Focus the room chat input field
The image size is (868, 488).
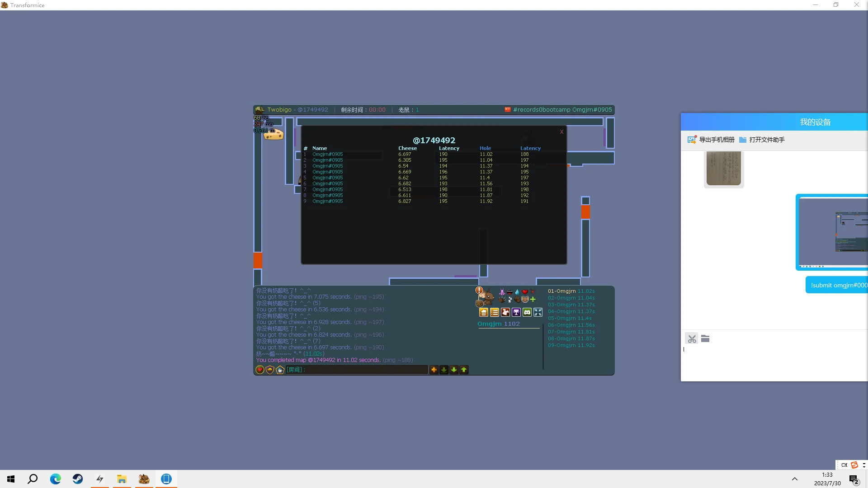[357, 370]
